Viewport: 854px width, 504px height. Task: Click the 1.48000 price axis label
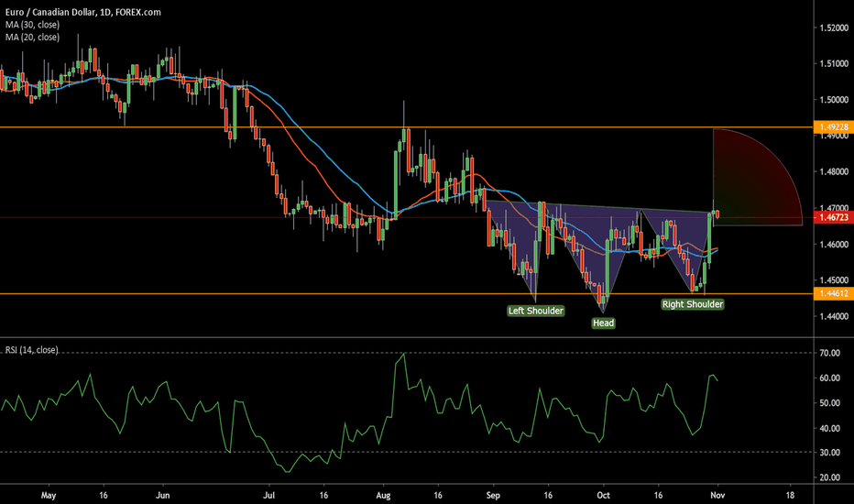tap(834, 171)
